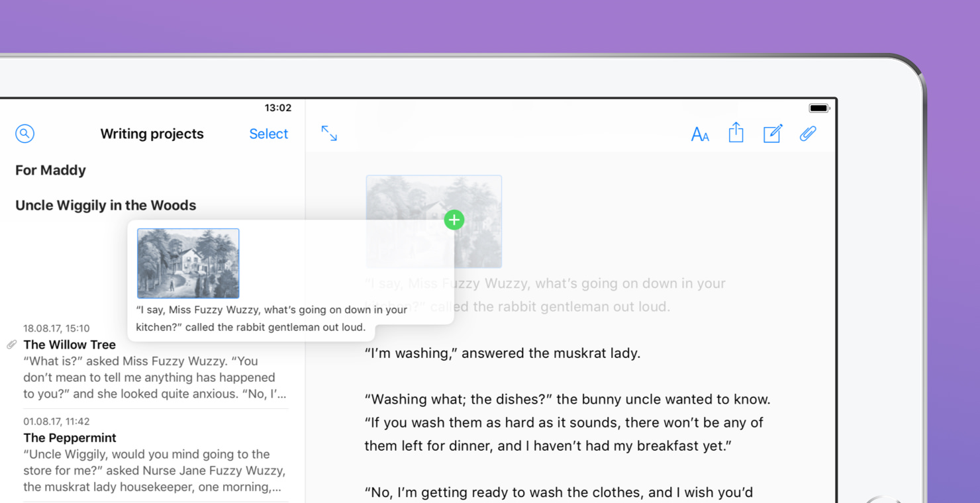Open attachments with the paperclip toolbar icon
Image resolution: width=980 pixels, height=503 pixels.
click(808, 134)
